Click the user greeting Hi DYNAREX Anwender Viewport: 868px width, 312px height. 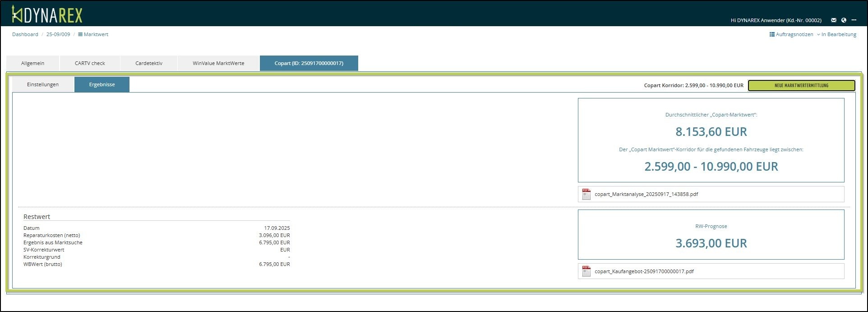tap(776, 20)
